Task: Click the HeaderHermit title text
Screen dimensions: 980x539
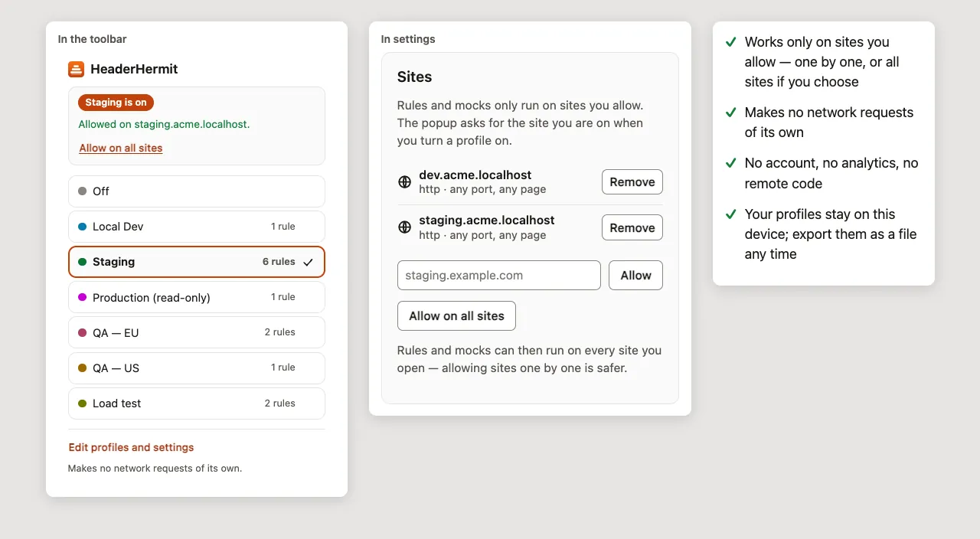Action: click(134, 69)
